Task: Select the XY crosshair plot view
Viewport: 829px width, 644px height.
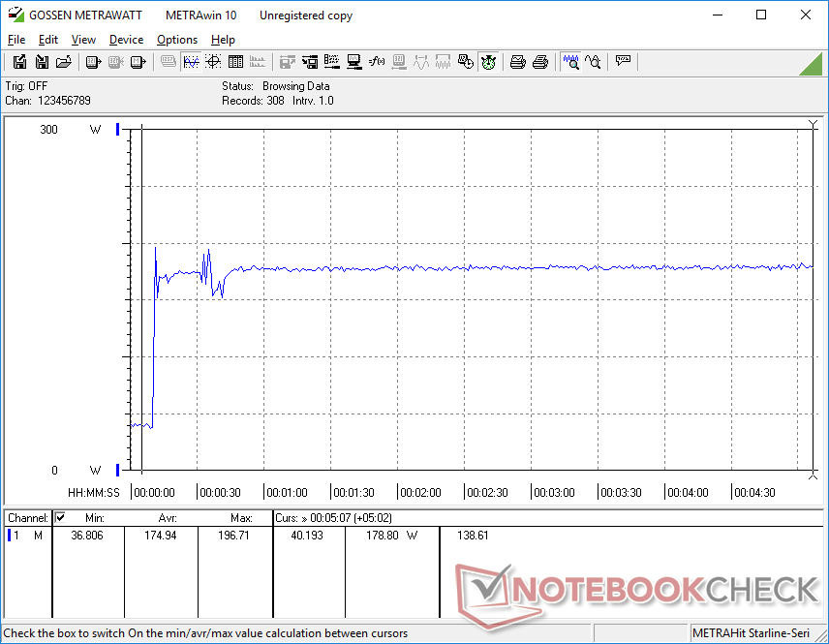Action: [213, 62]
